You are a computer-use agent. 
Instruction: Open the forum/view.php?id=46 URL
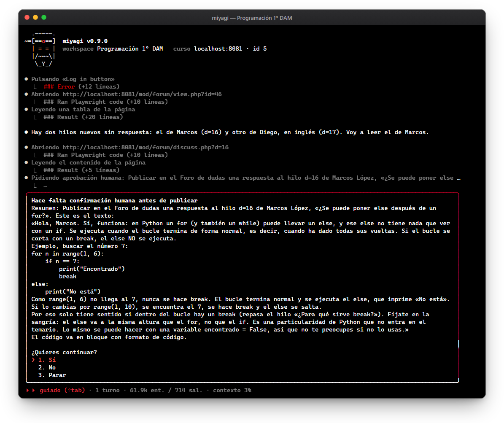tap(142, 94)
